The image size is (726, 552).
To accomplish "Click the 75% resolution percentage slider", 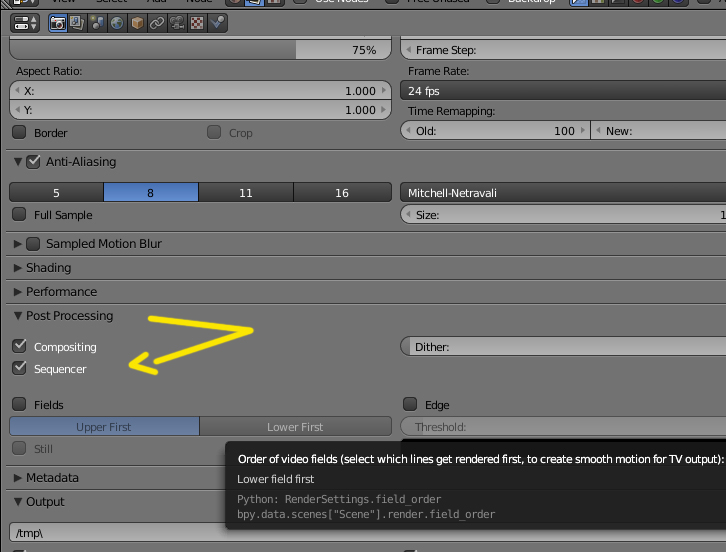I will [200, 49].
